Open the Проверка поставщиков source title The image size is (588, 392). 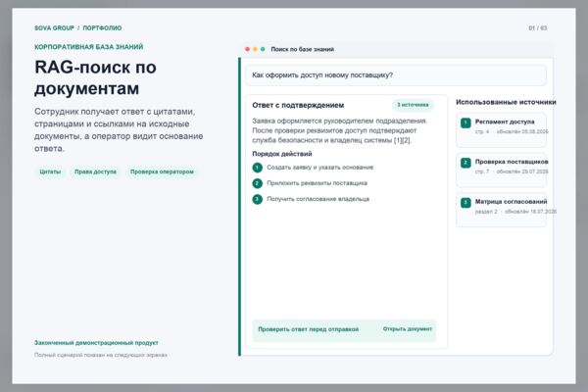click(512, 162)
